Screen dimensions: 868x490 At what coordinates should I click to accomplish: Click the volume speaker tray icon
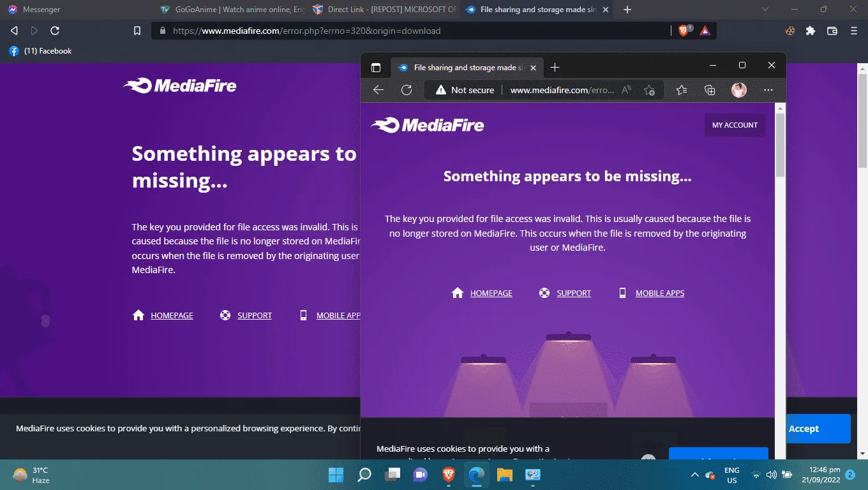point(771,475)
